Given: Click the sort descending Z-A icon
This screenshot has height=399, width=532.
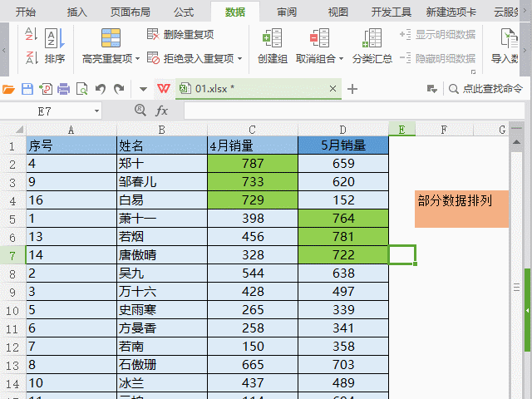Looking at the screenshot, I should [31, 57].
